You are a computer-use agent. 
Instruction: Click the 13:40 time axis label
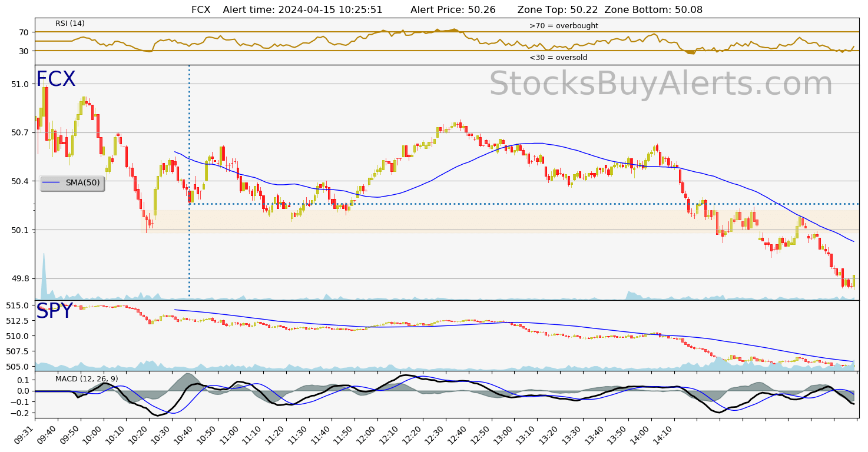click(x=594, y=434)
